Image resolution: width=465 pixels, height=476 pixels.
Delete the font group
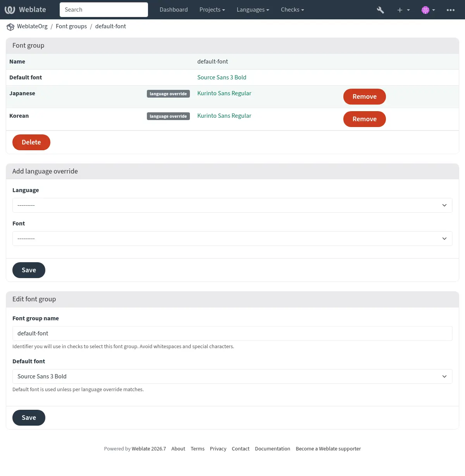click(x=31, y=142)
